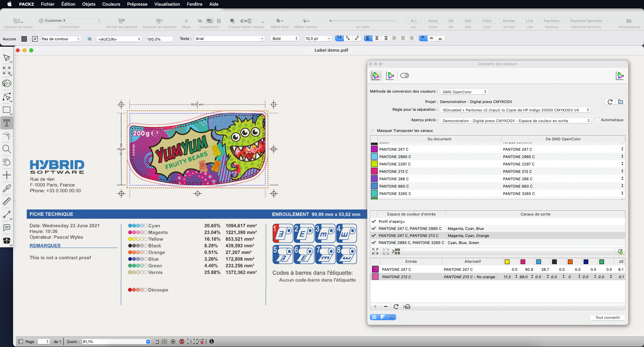Click the first color gamut icon in Convertir les couleurs
This screenshot has width=644, height=347.
(376, 76)
